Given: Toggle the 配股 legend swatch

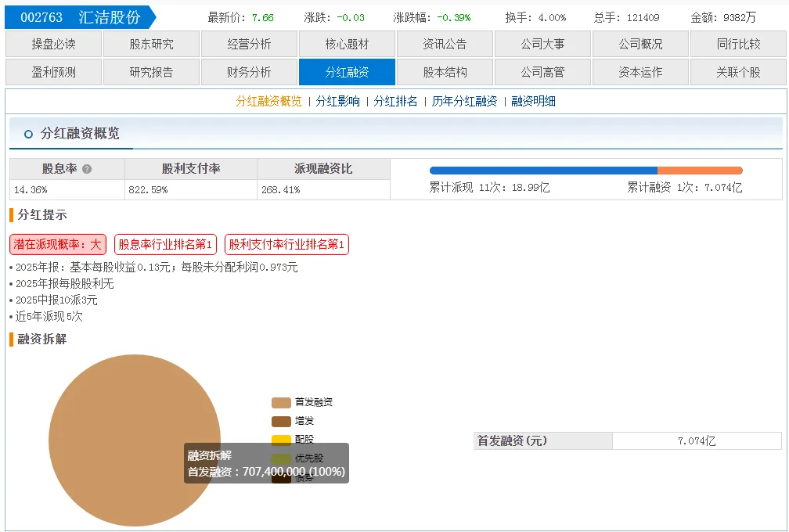Looking at the screenshot, I should [281, 440].
